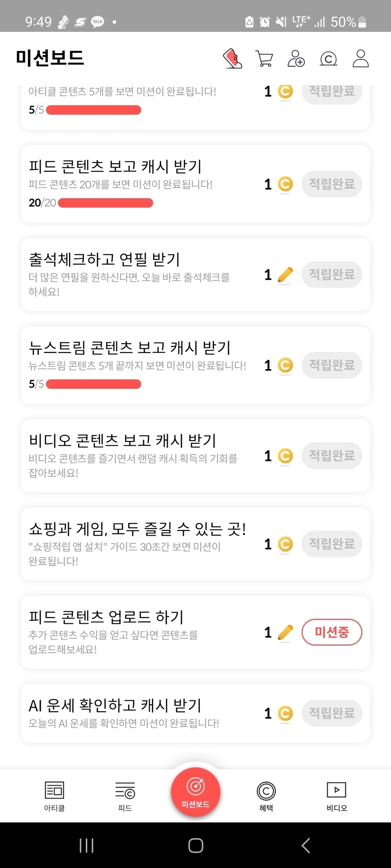Tap 적립완료 on 출석체크하고 연필 받기
Screen dimensions: 391x868
point(332,274)
